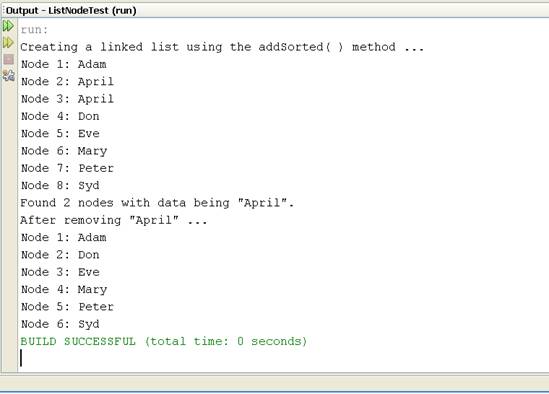Click the After removing "April" line

[113, 220]
